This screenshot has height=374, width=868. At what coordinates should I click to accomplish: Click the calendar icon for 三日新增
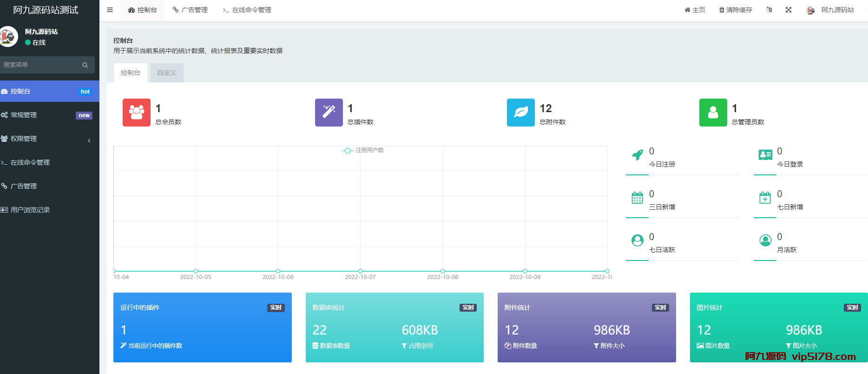638,198
